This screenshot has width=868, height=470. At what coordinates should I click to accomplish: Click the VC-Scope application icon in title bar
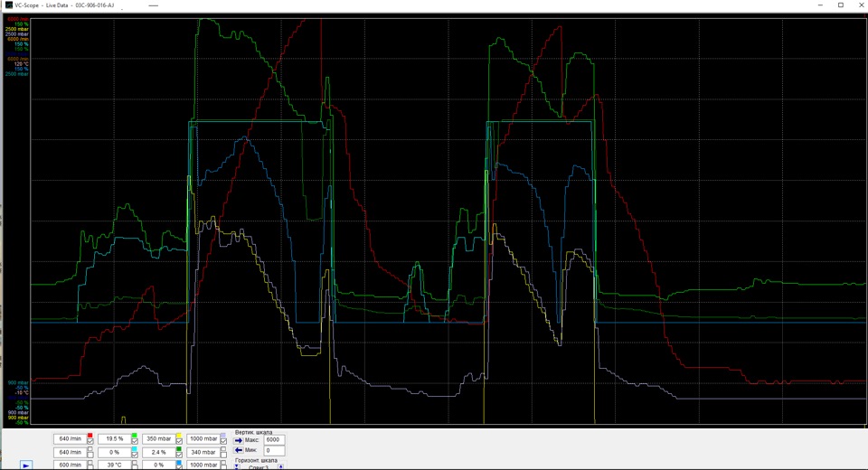pos(9,5)
